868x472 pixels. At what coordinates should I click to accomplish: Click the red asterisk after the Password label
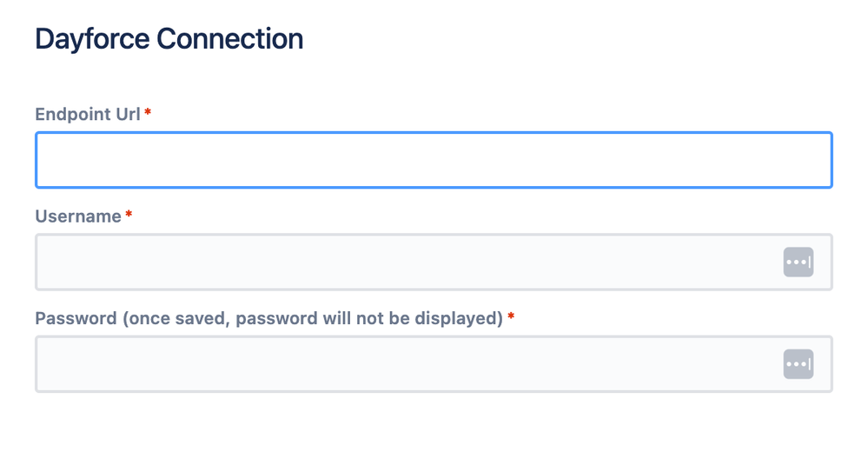[x=511, y=316]
